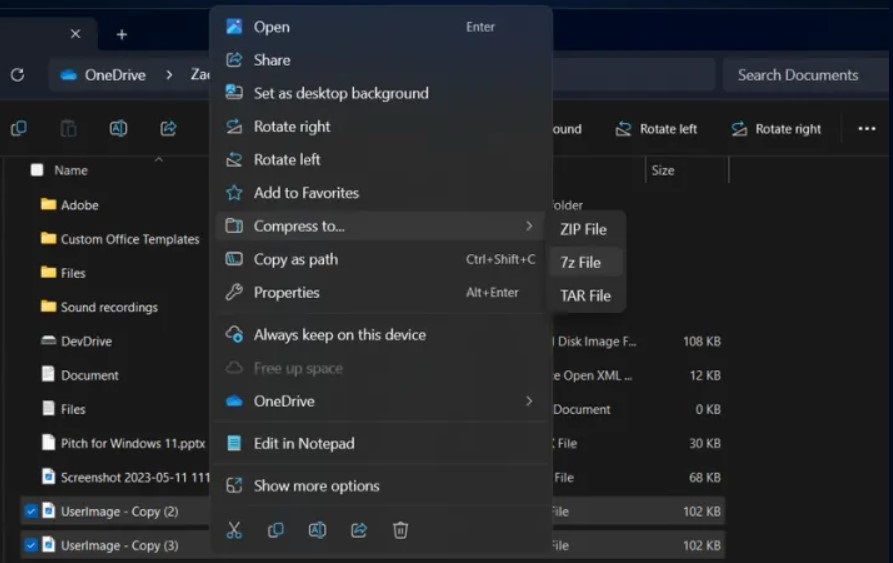This screenshot has height=563, width=893.
Task: Expand the OneDrive submenu arrow
Action: (x=529, y=401)
